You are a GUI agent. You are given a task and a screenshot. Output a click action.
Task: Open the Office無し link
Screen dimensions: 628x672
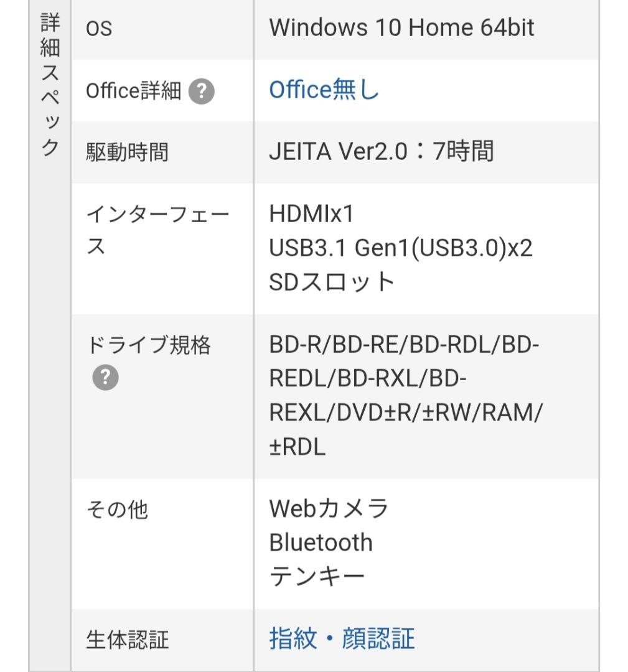(x=324, y=90)
